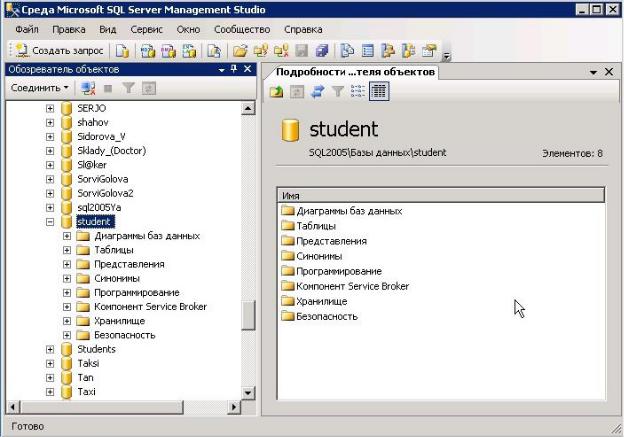The image size is (624, 437).
Task: Expand the Представления tree folder
Action: pyautogui.click(x=67, y=264)
